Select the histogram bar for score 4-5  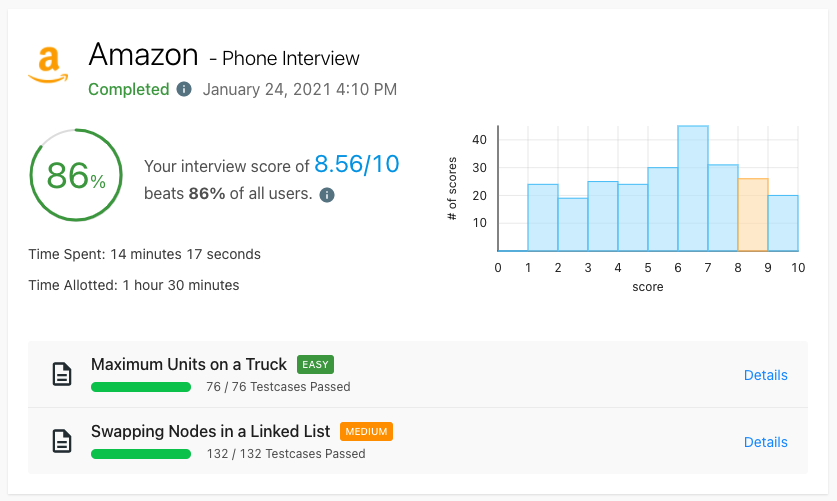pos(633,218)
